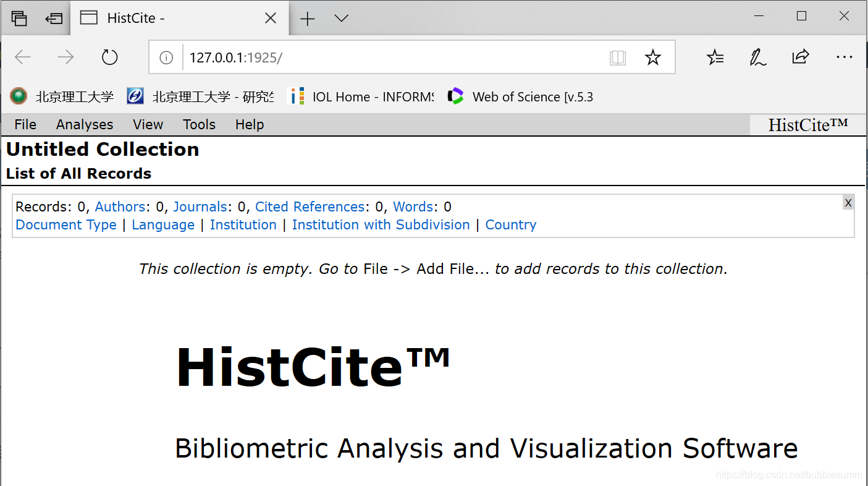Image resolution: width=868 pixels, height=486 pixels.
Task: Minimize the browser window
Action: pos(759,17)
